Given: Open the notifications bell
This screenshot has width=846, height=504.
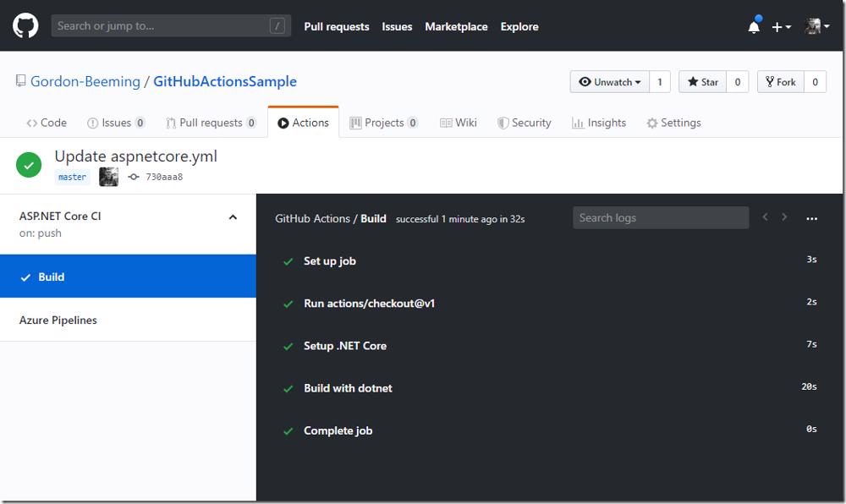Looking at the screenshot, I should pos(754,26).
